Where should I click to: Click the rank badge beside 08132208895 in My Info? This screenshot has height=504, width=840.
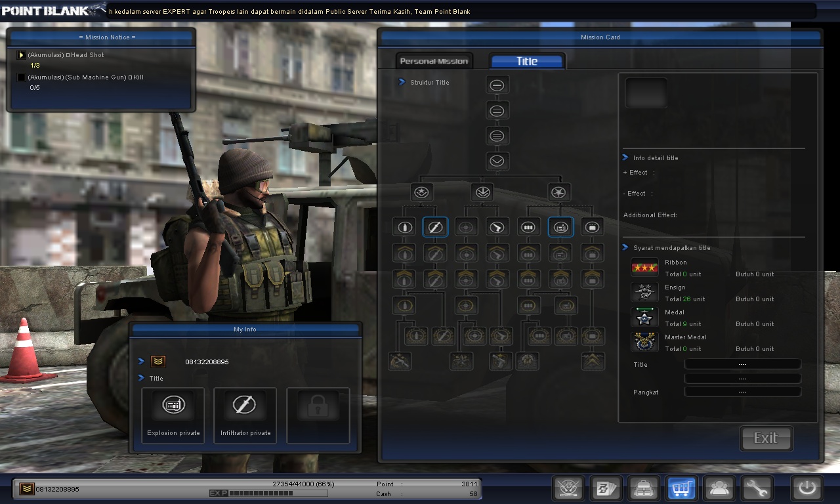(158, 362)
